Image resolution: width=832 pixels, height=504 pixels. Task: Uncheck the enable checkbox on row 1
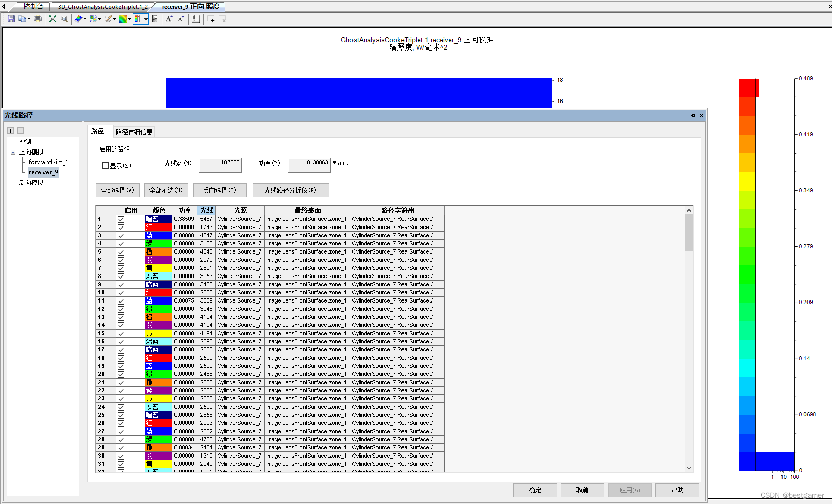click(x=121, y=219)
